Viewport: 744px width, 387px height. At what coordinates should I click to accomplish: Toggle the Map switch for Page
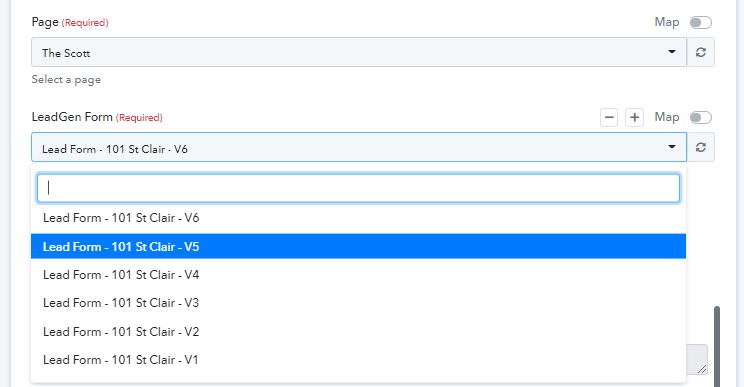pyautogui.click(x=701, y=22)
